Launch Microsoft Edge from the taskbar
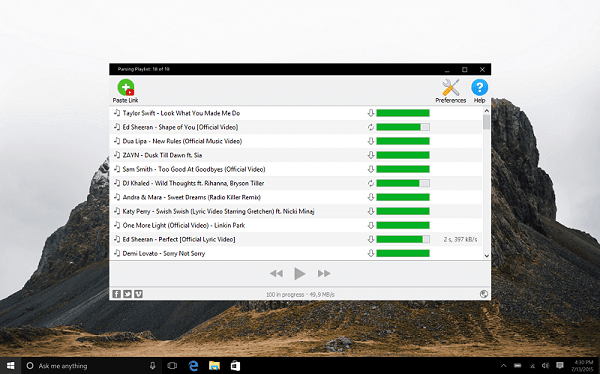The width and height of the screenshot is (600, 374). pyautogui.click(x=194, y=366)
